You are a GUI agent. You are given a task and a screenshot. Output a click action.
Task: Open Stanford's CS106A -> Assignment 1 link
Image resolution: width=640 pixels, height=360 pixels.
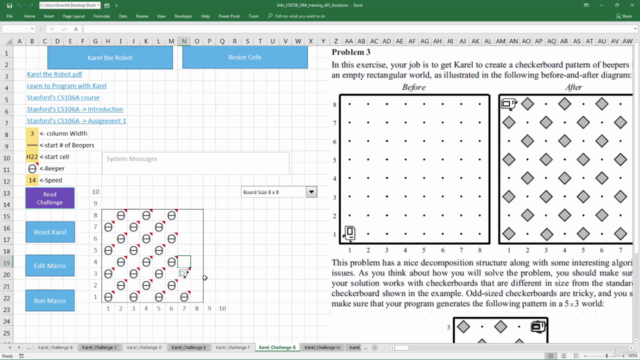(x=77, y=121)
